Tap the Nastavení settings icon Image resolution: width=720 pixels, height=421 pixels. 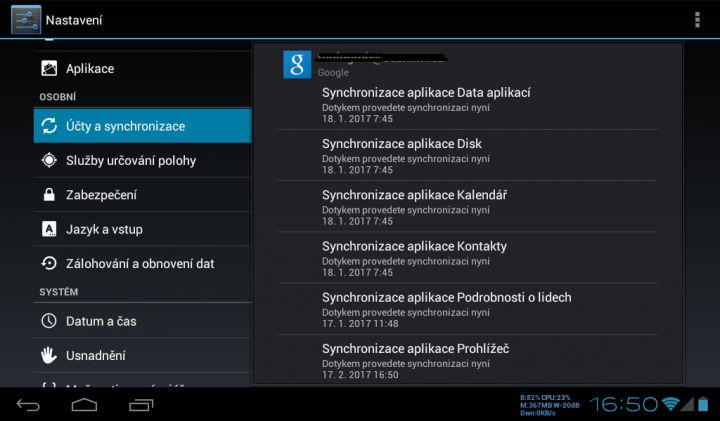pyautogui.click(x=26, y=20)
